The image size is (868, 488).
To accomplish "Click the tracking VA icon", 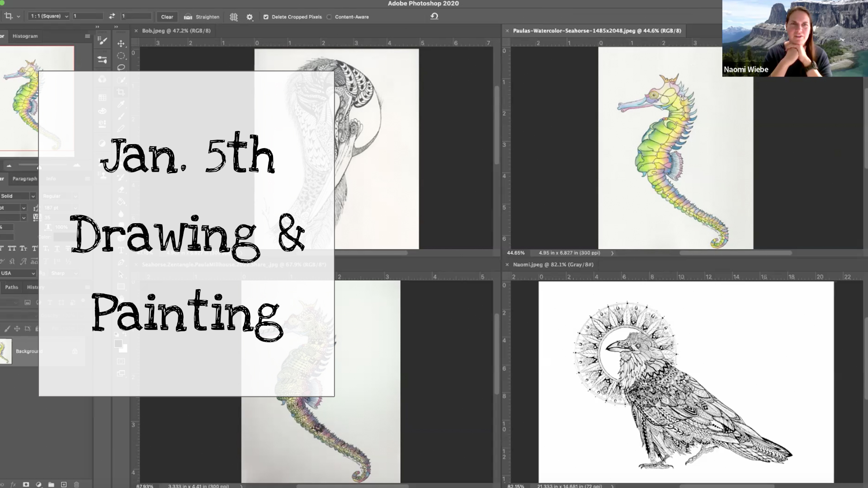I will point(37,217).
